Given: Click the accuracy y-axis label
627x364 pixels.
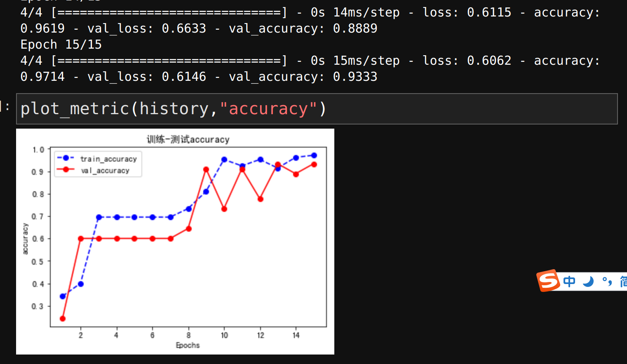Looking at the screenshot, I should pyautogui.click(x=25, y=239).
